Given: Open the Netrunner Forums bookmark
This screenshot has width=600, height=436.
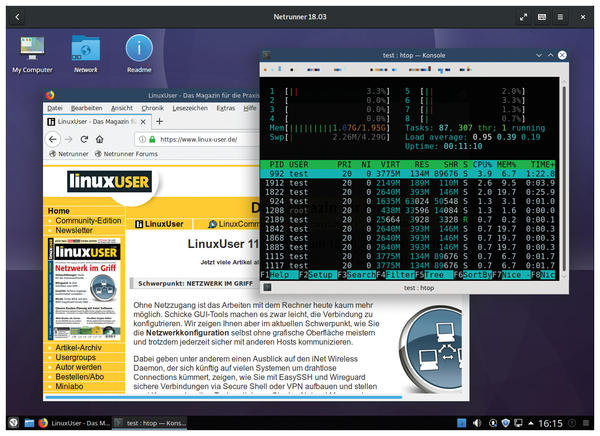Looking at the screenshot, I should (x=126, y=154).
